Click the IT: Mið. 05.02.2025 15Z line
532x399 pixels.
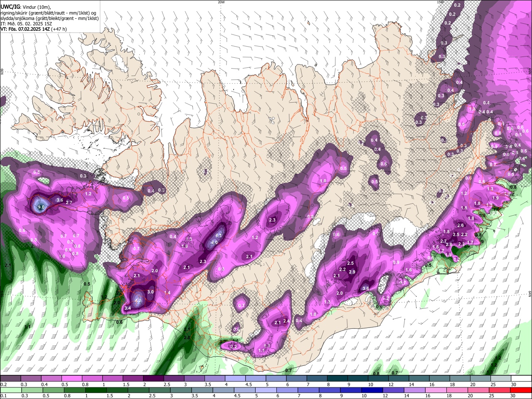click(x=26, y=24)
